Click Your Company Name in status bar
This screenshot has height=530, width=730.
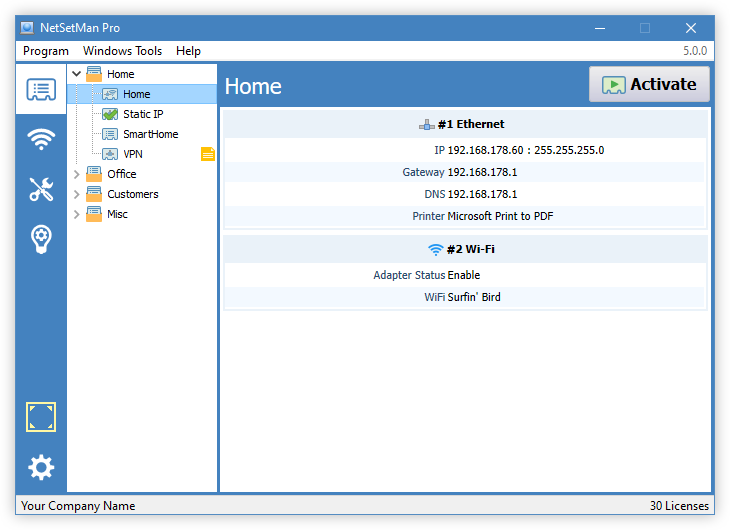tap(78, 506)
